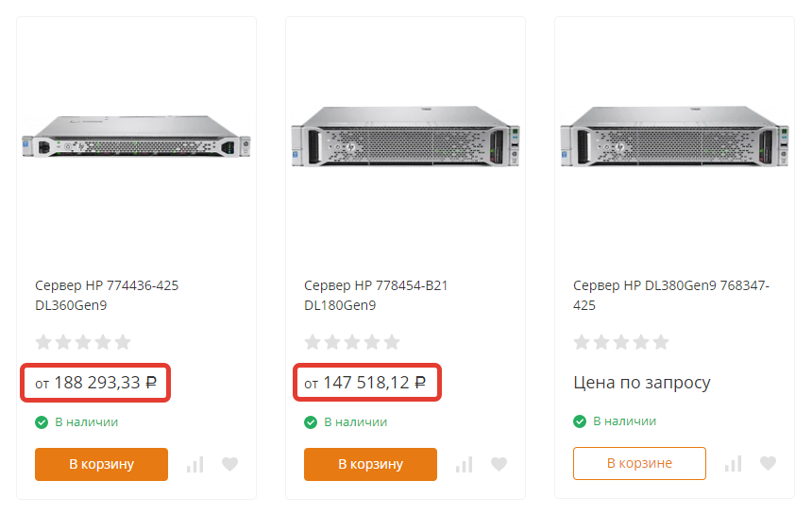Click compare icon for DL180Gen9 server
812x515 pixels.
465,464
